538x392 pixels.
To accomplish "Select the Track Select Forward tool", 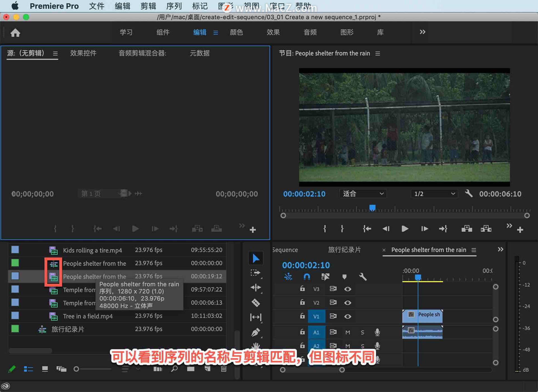I will pos(256,273).
